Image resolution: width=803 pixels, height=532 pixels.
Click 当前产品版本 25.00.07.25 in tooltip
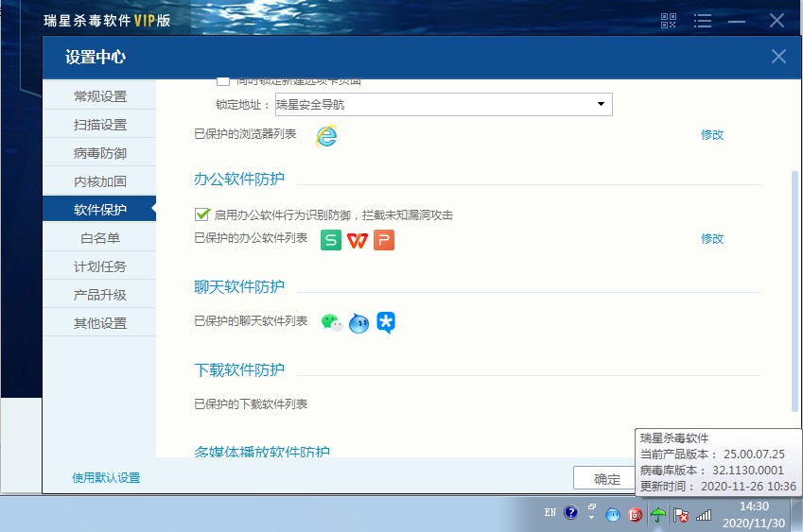(x=712, y=455)
